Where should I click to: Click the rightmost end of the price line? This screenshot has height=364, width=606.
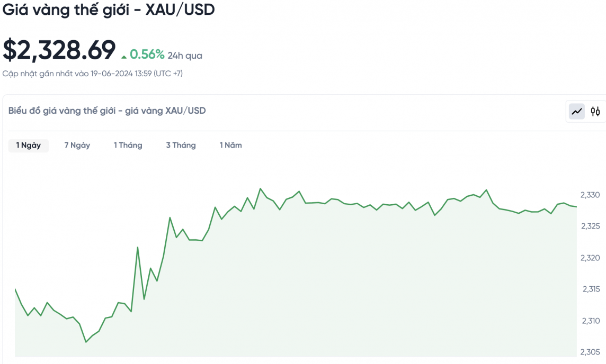coord(576,207)
